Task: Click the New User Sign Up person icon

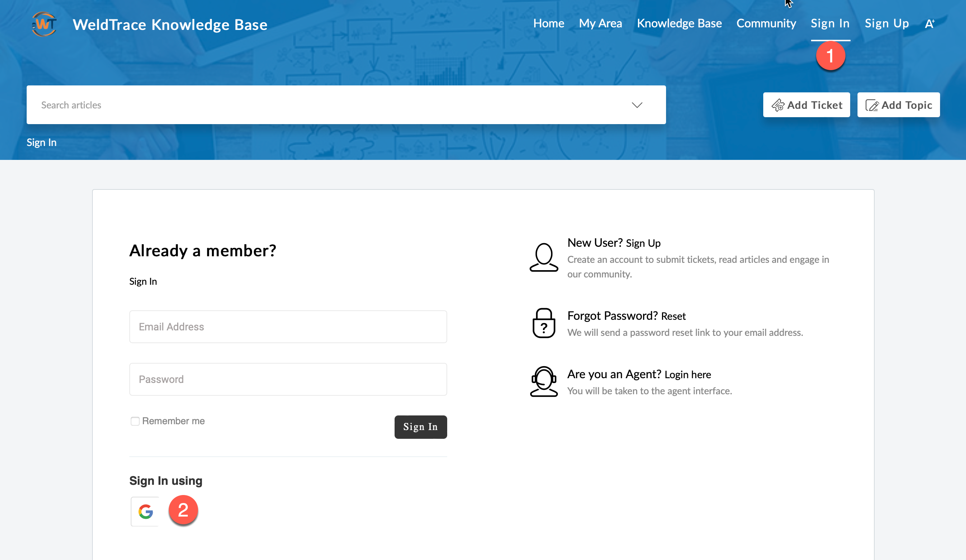Action: (x=544, y=257)
